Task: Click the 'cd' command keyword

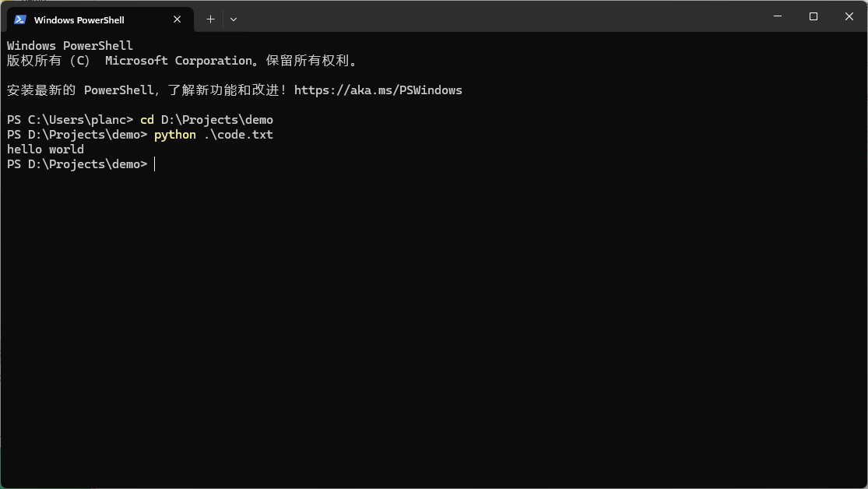Action: pos(147,120)
